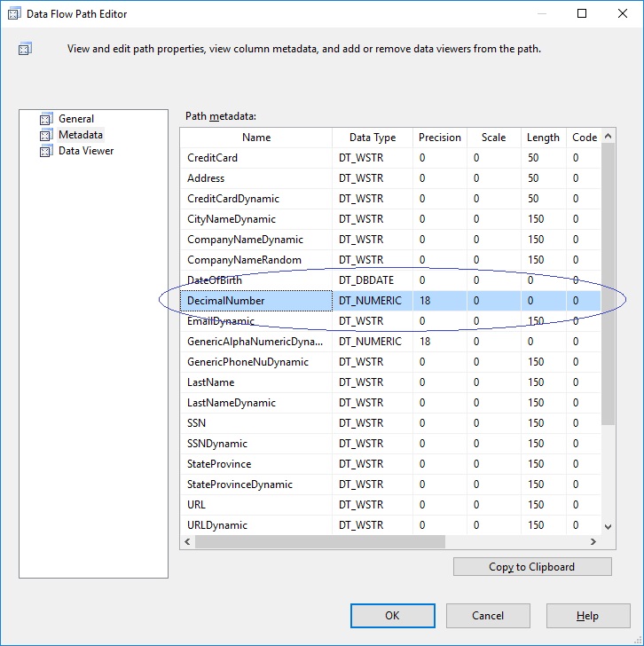Screen dimensions: 644x646
Task: Click the General page icon
Action: [x=46, y=119]
